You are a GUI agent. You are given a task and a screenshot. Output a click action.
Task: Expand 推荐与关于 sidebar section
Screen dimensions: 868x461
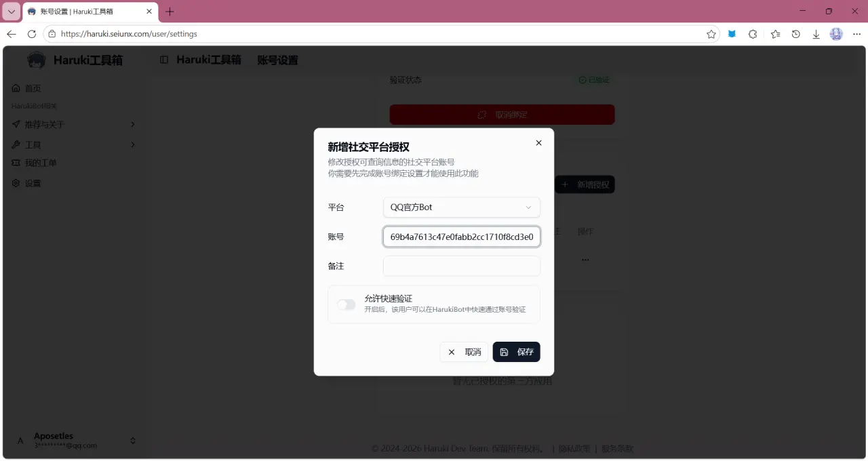[x=73, y=124]
